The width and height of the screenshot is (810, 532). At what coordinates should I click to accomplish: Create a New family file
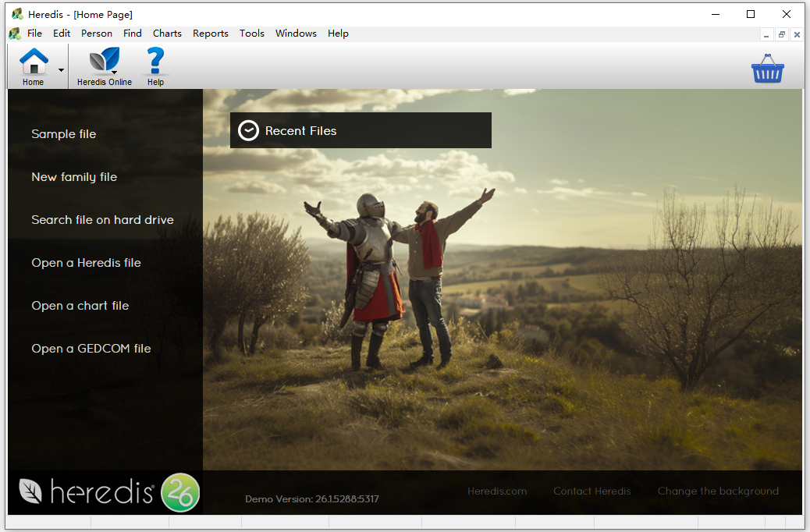[74, 177]
